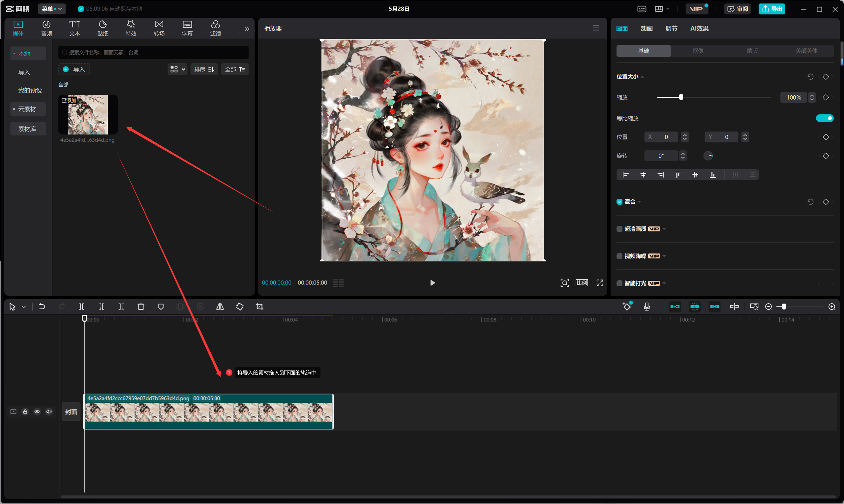Image resolution: width=844 pixels, height=504 pixels.
Task: Select the 蒙版 sub-tab
Action: click(752, 51)
